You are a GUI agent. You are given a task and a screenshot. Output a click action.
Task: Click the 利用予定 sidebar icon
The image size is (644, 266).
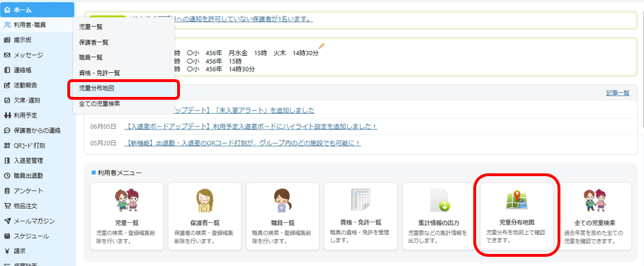pyautogui.click(x=7, y=115)
